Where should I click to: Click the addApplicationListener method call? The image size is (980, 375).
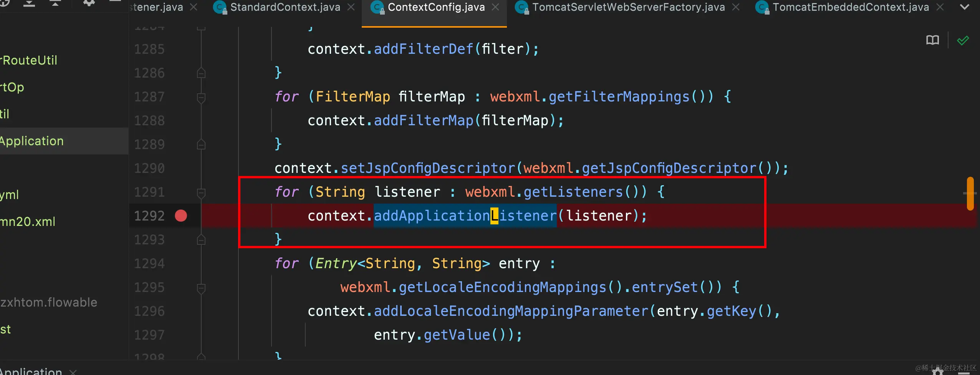(465, 216)
